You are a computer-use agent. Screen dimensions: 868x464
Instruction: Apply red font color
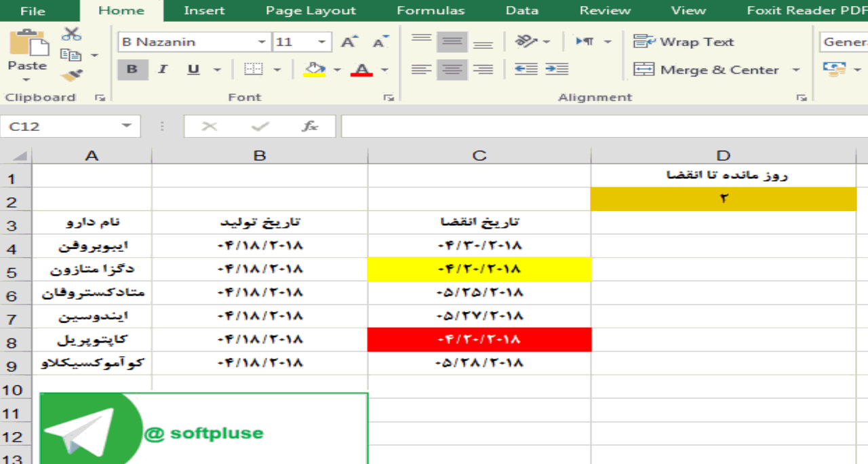click(x=362, y=69)
